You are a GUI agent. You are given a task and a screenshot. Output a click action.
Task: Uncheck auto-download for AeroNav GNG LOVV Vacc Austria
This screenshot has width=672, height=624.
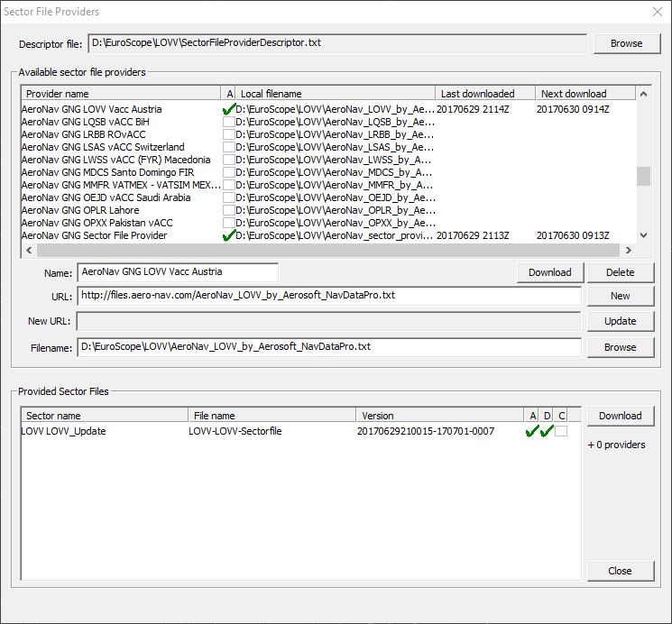pos(229,109)
